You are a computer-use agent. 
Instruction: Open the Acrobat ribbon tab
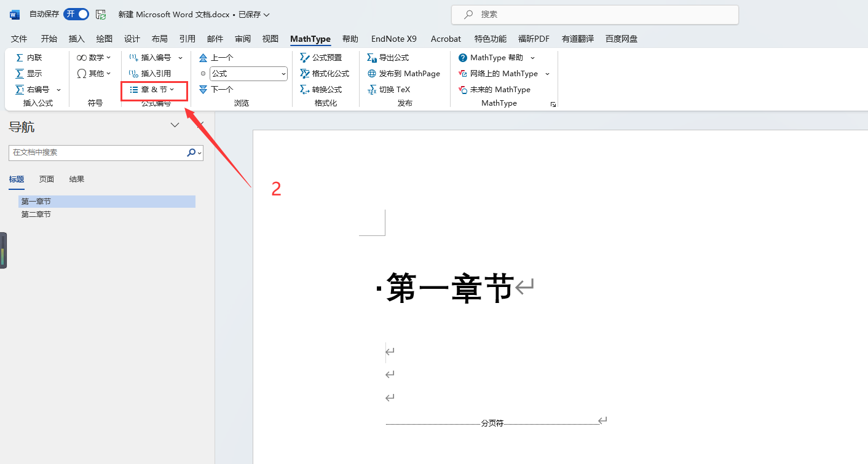[x=446, y=39]
